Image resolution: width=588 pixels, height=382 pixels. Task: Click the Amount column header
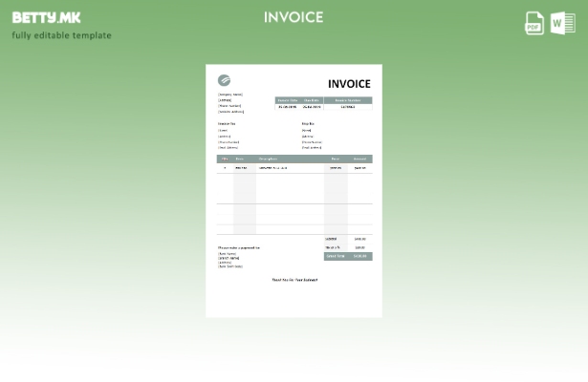[x=359, y=159]
